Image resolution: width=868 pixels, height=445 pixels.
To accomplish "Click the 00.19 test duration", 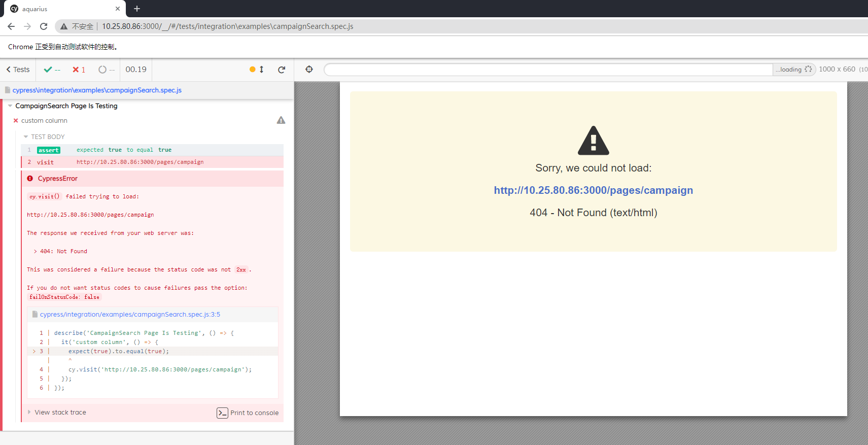I will click(136, 70).
